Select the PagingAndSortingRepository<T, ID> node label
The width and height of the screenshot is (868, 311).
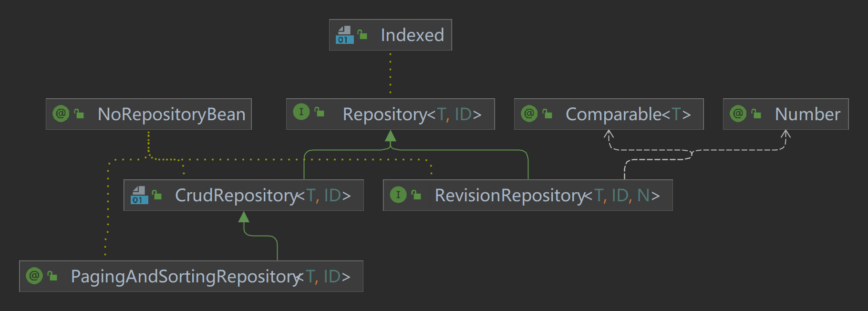210,277
